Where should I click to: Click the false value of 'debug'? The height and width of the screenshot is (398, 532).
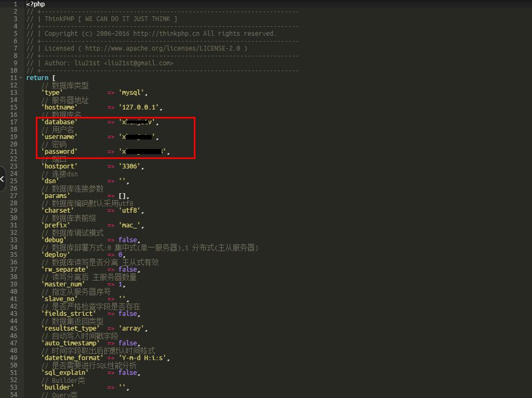coord(127,240)
